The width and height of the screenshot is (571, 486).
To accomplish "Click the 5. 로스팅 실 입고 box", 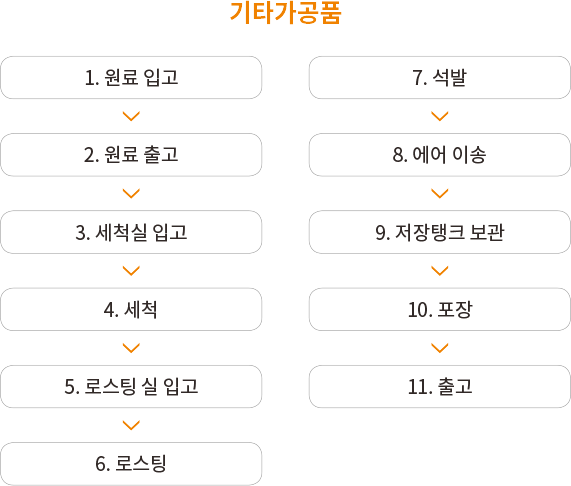I will tap(131, 387).
